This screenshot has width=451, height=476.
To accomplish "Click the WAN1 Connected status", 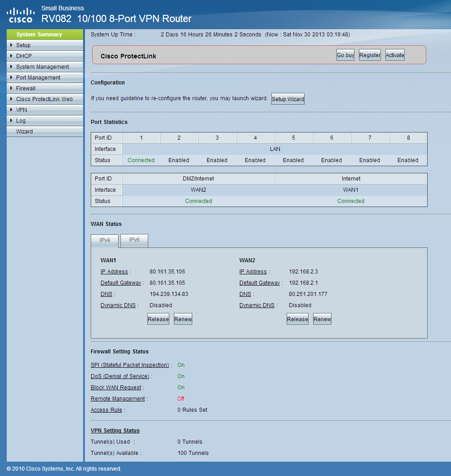I will tap(351, 201).
